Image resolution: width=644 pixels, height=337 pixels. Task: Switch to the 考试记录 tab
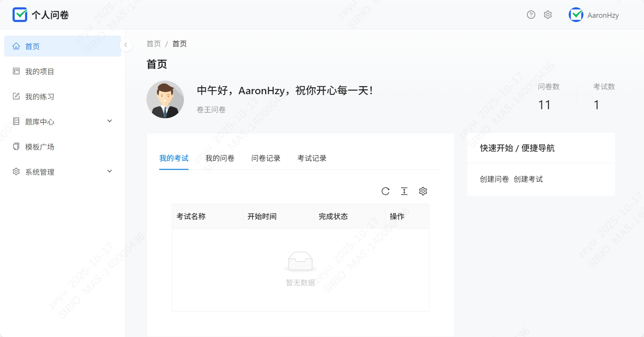tap(312, 158)
